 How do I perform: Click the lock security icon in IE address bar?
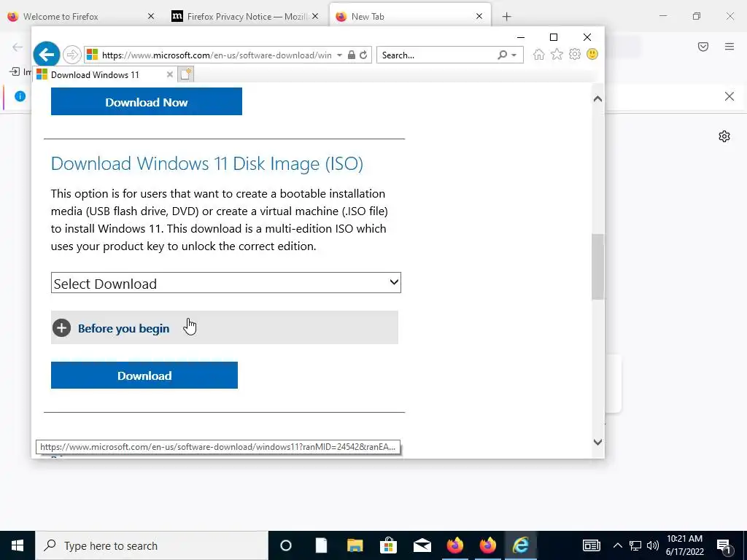tap(351, 55)
